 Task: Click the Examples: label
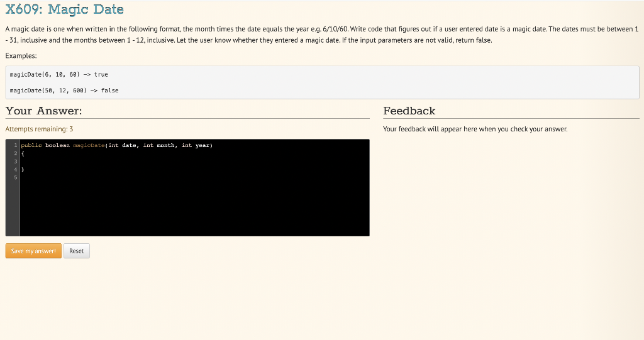click(21, 56)
